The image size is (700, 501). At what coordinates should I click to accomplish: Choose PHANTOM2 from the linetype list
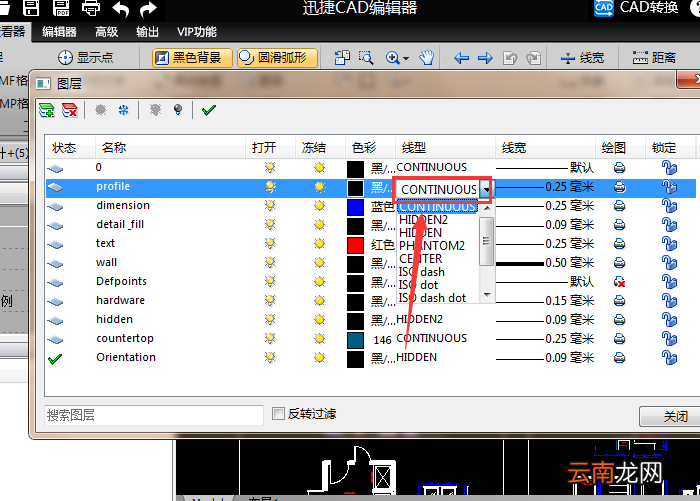tap(432, 246)
